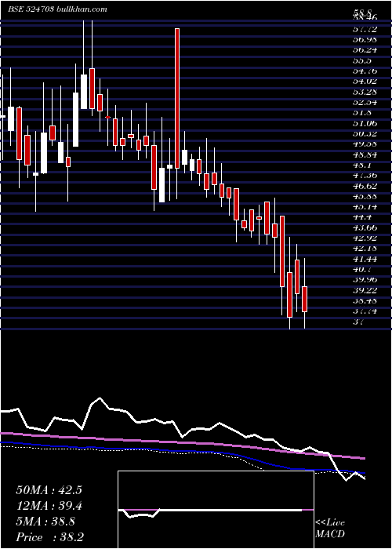This screenshot has height=549, width=392.
Task: Click the 46.62 price axis label
Action: pos(365,186)
